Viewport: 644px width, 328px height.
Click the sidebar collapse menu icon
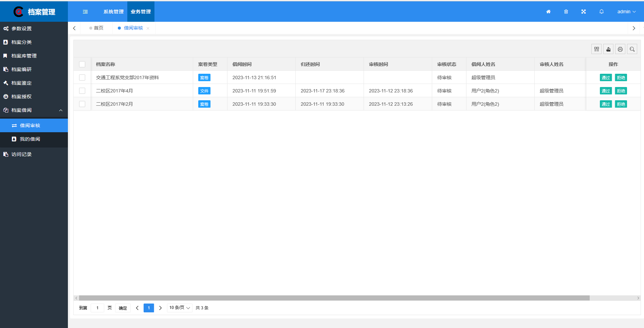point(85,12)
